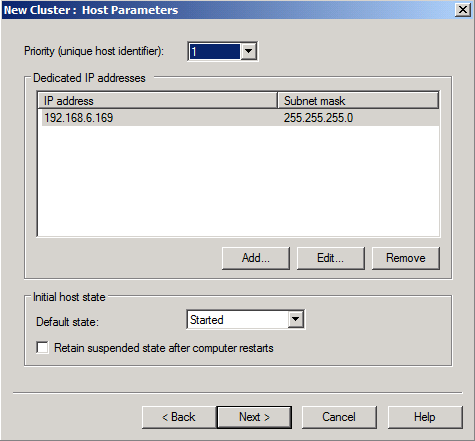Screen dimensions: 475x441
Task: Open the Priority dropdown arrow
Action: (x=248, y=52)
